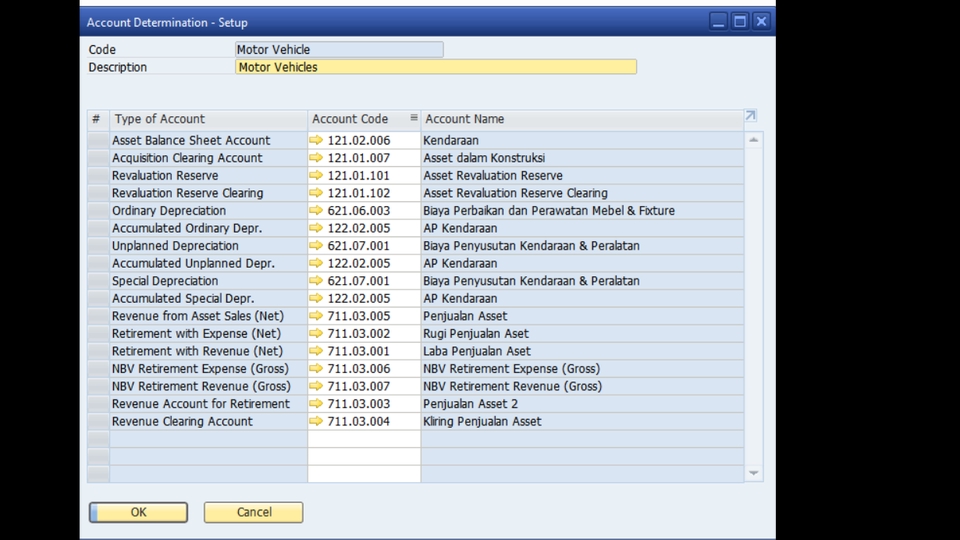
Task: Open link arrow in Special Depreciation row
Action: [315, 280]
